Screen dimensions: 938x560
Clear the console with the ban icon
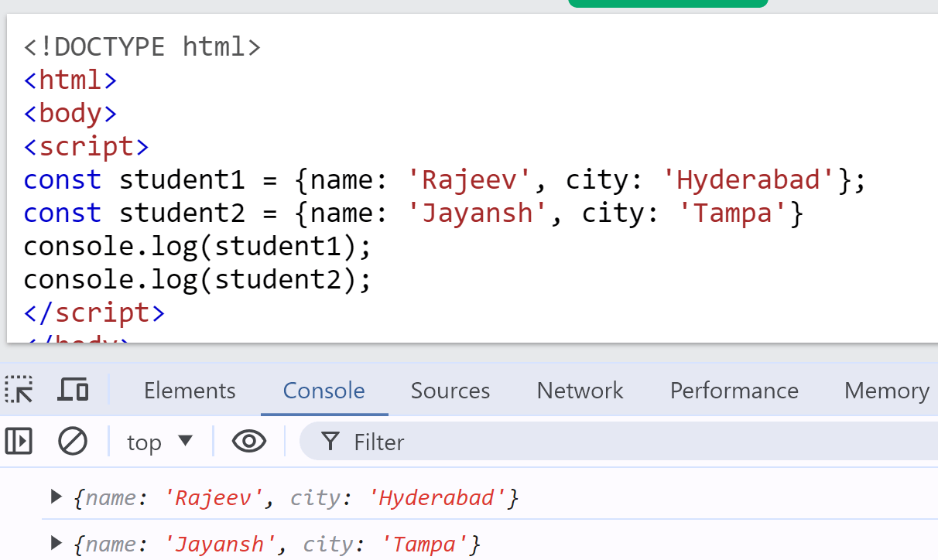pyautogui.click(x=73, y=442)
